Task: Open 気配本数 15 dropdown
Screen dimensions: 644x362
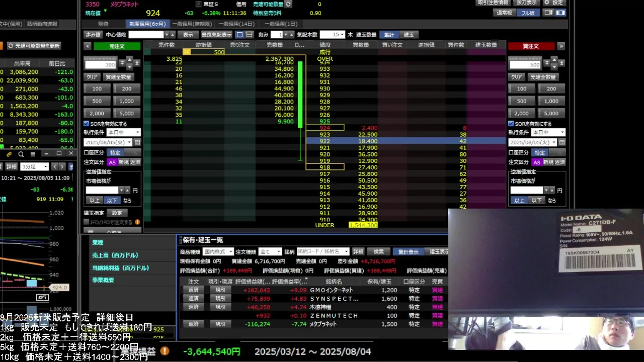Action: pos(332,35)
